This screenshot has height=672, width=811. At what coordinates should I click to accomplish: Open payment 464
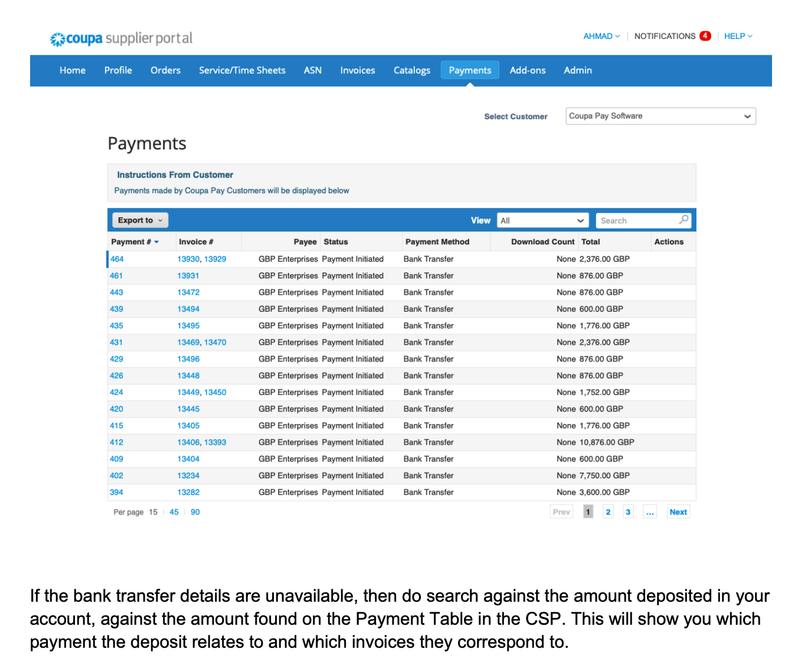[x=117, y=259]
